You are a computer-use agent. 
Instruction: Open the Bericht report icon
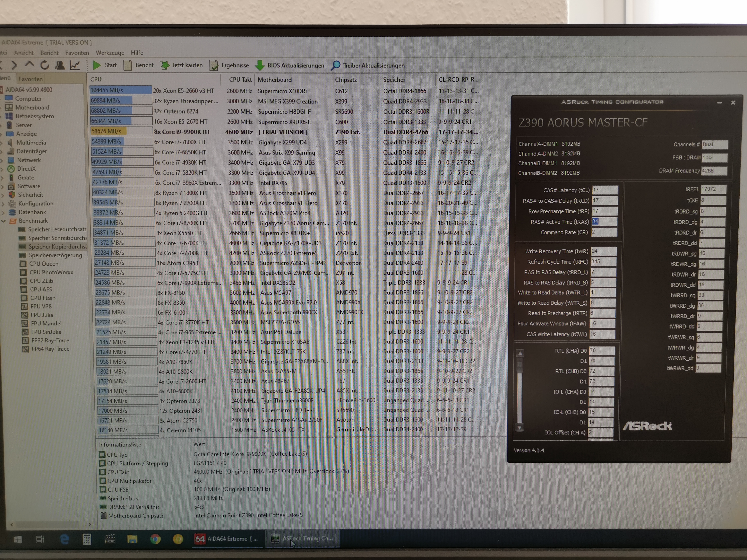coord(127,65)
